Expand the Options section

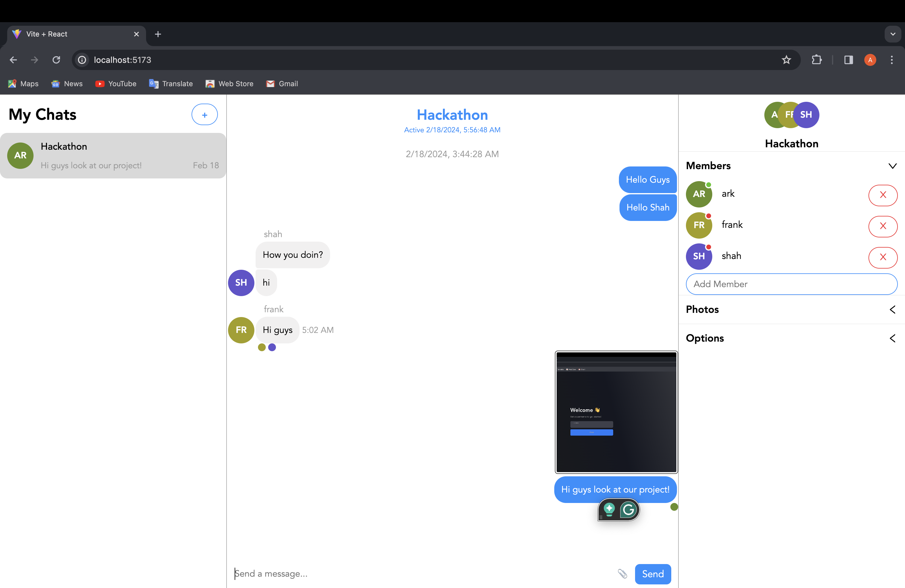[x=892, y=338]
